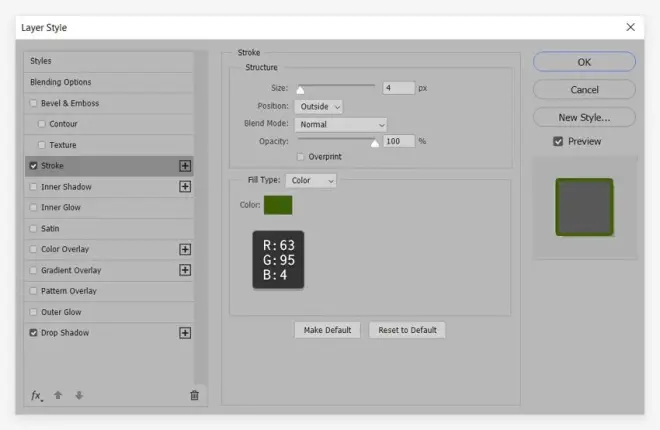Viewport: 660px width, 430px height.
Task: Enable the Inner Shadow checkbox
Action: [33, 186]
